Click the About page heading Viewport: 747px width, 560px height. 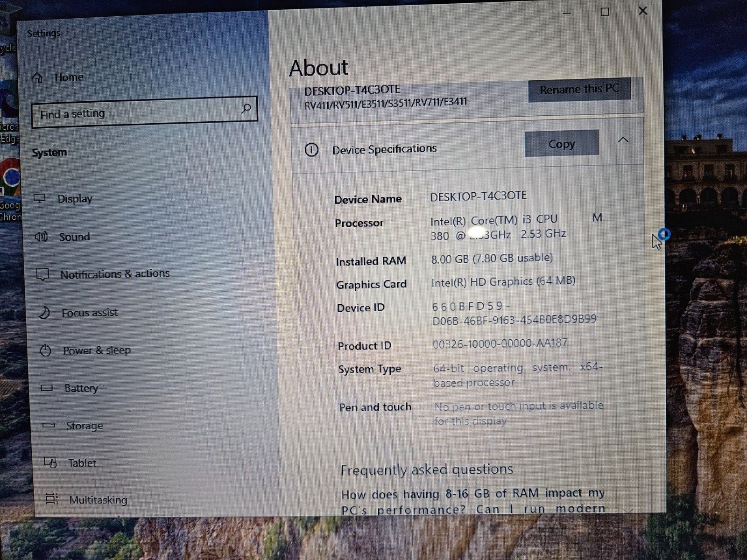(319, 68)
